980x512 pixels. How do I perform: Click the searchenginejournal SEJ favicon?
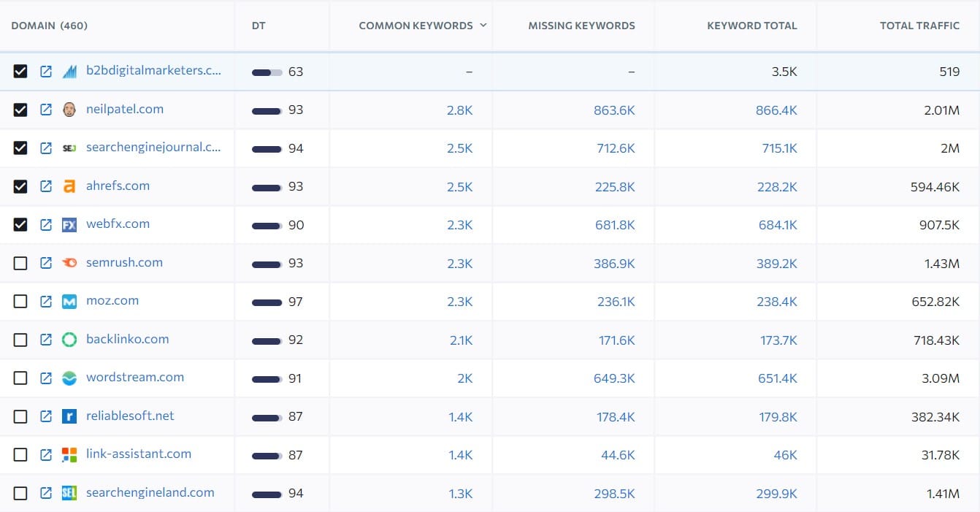coord(69,148)
